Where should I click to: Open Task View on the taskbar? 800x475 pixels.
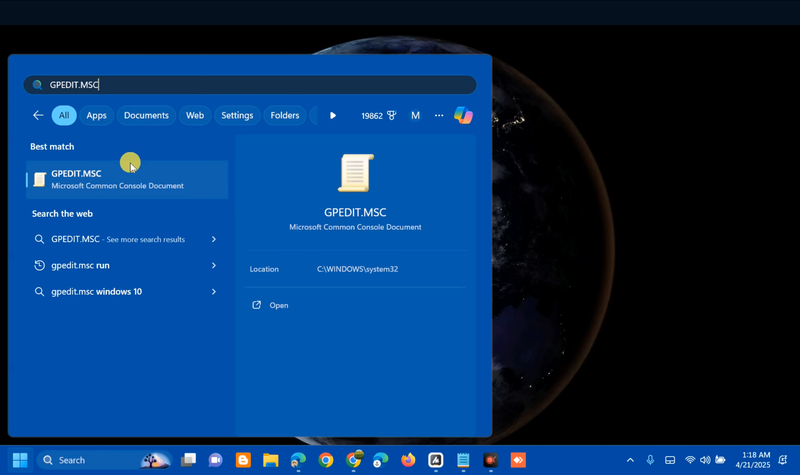188,460
